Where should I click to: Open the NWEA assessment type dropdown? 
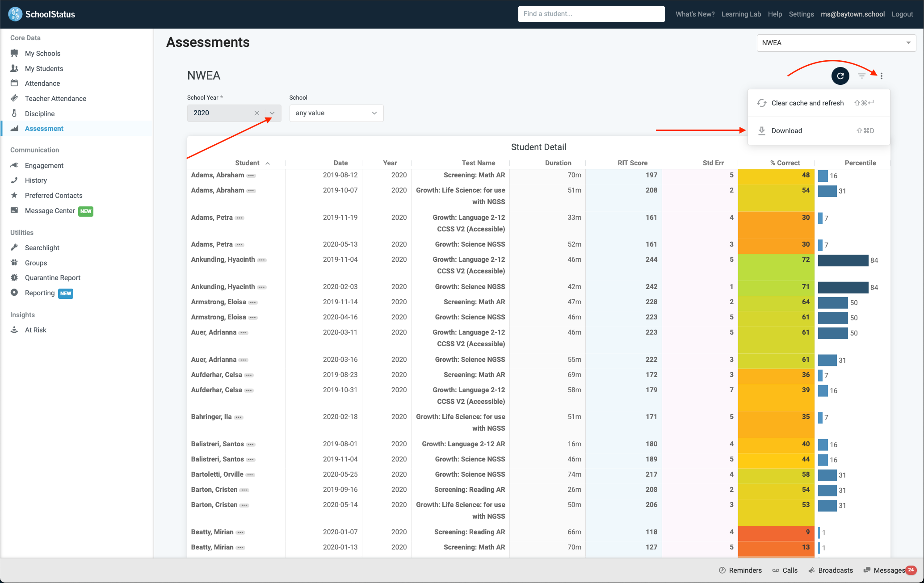836,43
